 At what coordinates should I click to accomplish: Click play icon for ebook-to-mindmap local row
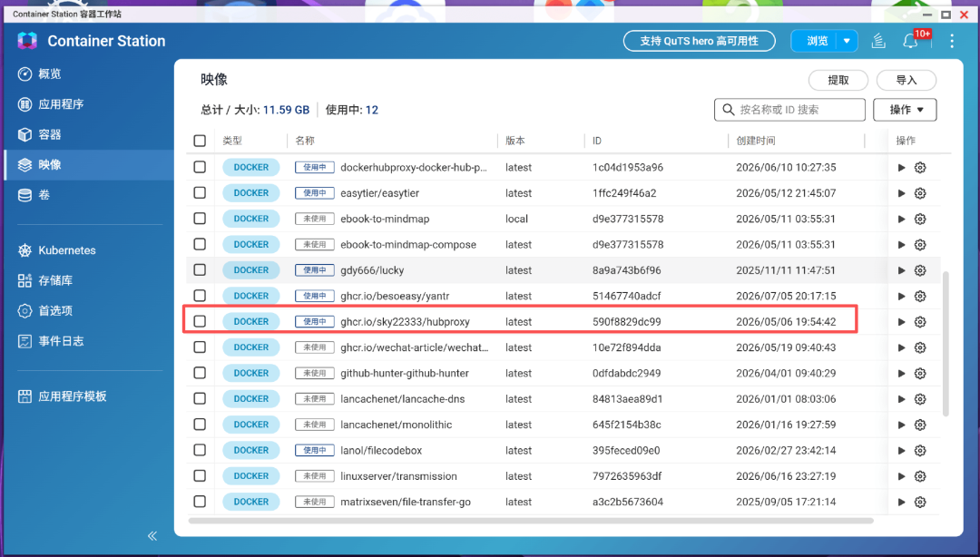pyautogui.click(x=901, y=219)
